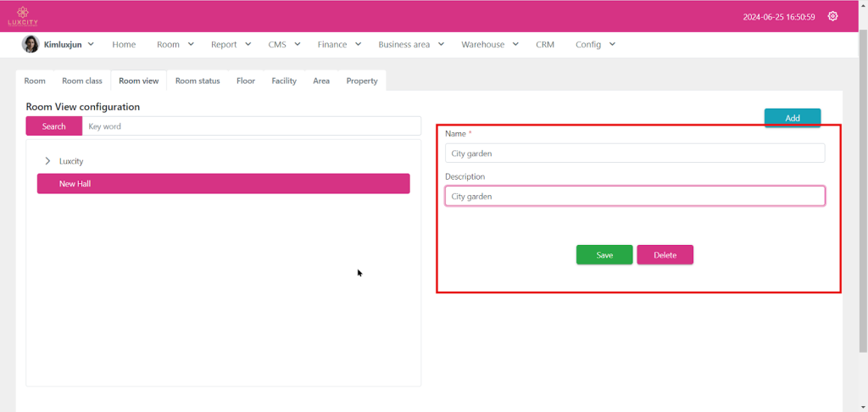This screenshot has width=868, height=412.
Task: Select the Facility tab
Action: pyautogui.click(x=284, y=81)
